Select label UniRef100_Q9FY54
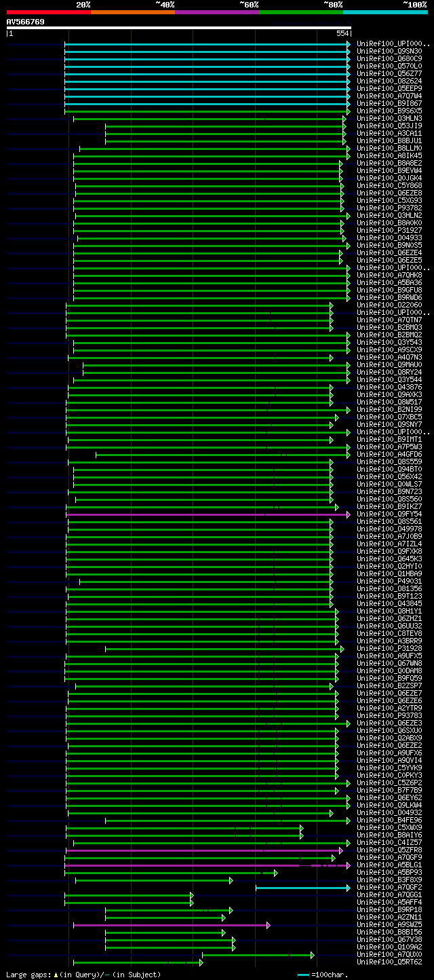 click(389, 514)
